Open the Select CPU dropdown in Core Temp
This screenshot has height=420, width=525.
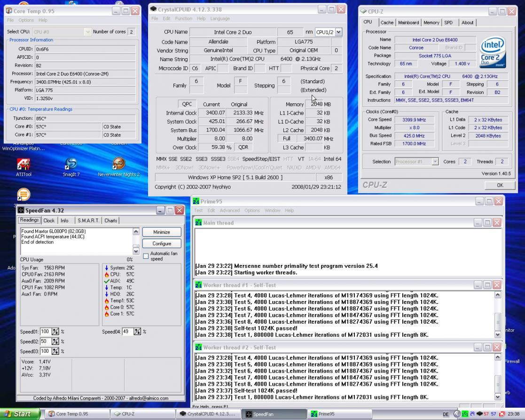(x=87, y=32)
